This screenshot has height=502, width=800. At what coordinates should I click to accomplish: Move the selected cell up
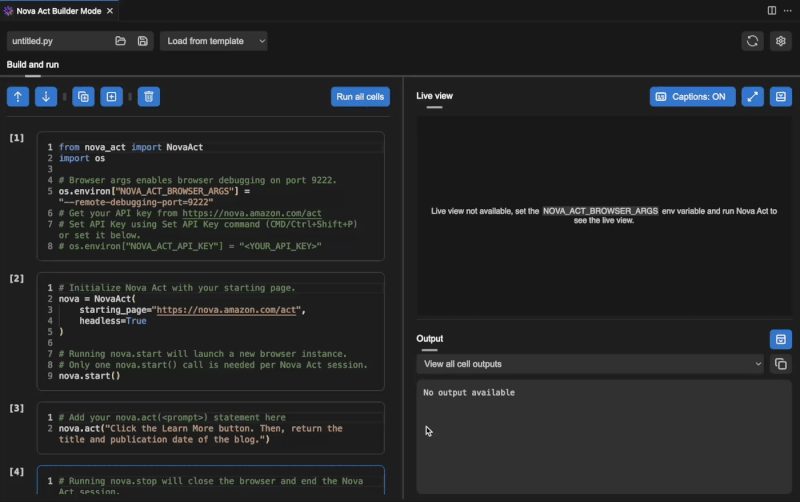[x=18, y=97]
